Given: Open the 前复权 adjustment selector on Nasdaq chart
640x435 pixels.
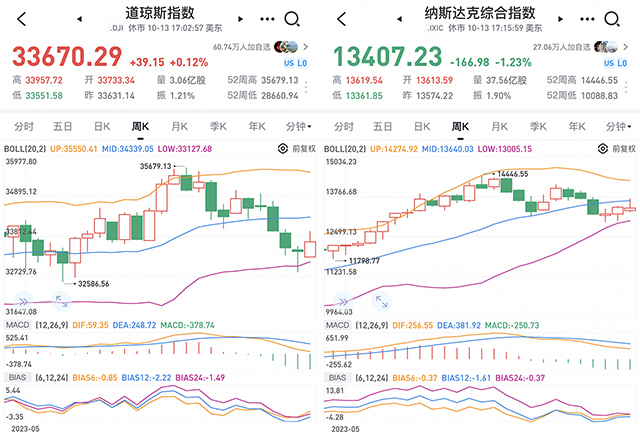Looking at the screenshot, I should (624, 149).
